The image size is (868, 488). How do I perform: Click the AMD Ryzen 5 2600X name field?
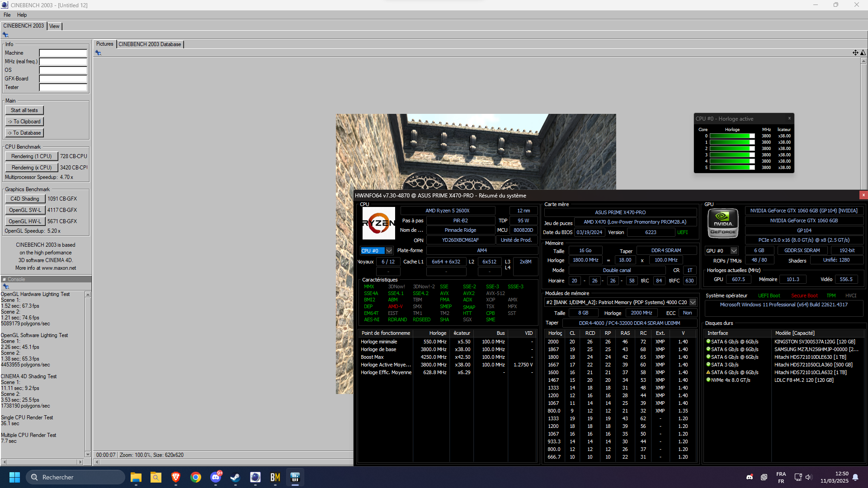pyautogui.click(x=448, y=211)
